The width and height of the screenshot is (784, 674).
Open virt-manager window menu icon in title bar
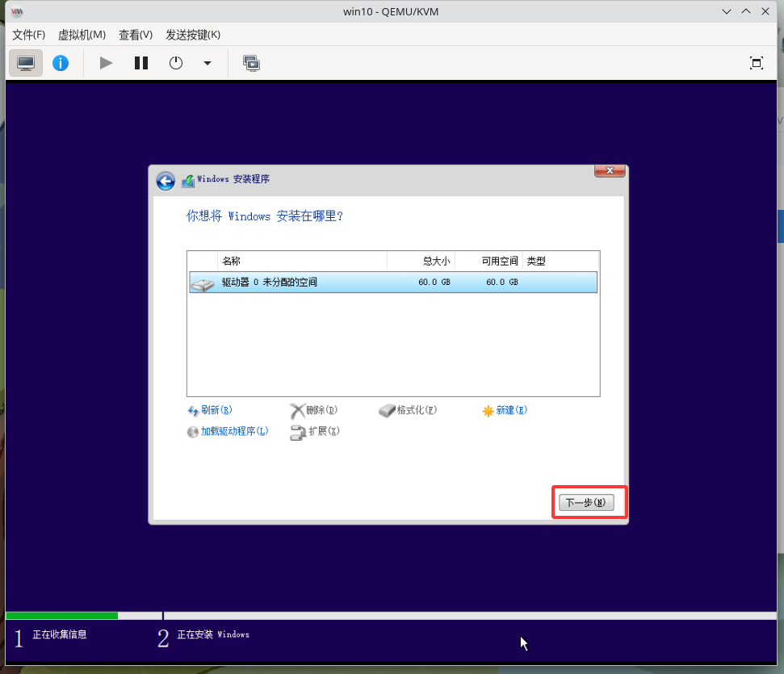click(17, 11)
